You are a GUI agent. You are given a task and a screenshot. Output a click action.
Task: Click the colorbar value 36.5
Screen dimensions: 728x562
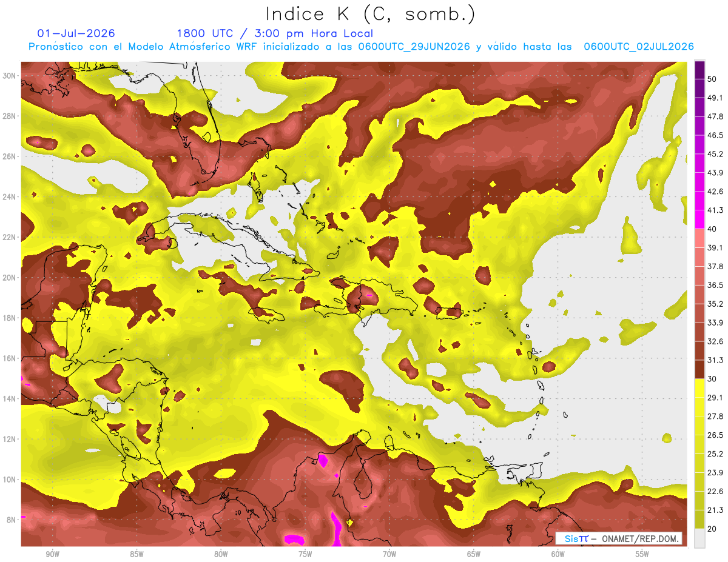click(x=715, y=285)
